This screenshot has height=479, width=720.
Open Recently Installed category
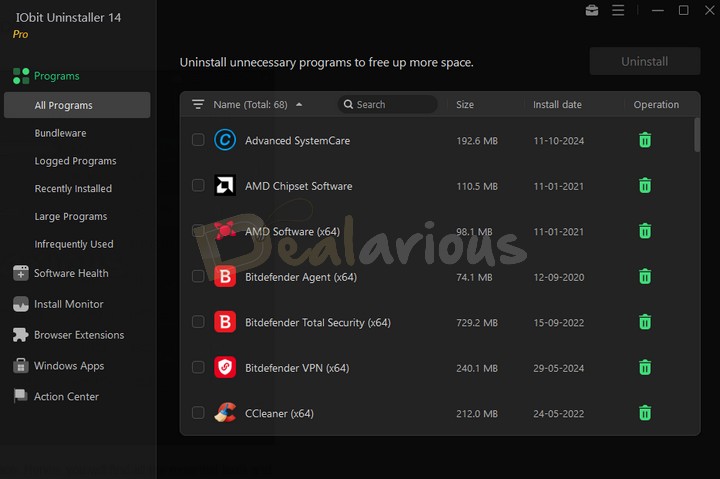tap(73, 189)
